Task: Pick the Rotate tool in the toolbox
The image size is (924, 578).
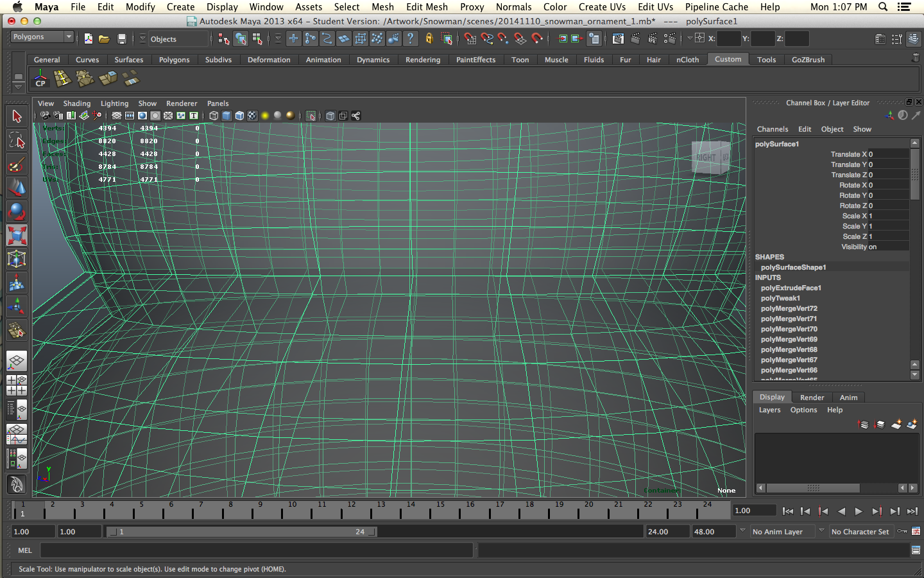Action: pos(17,211)
